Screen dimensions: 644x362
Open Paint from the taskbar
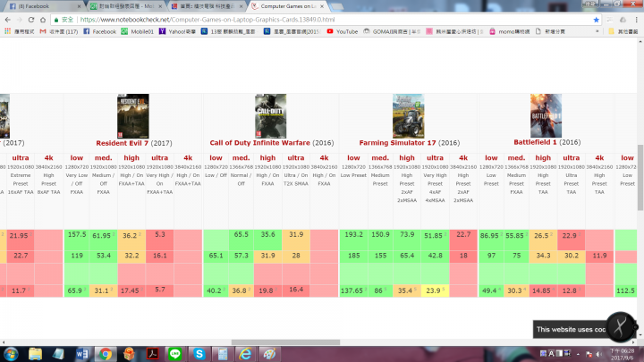pyautogui.click(x=269, y=354)
